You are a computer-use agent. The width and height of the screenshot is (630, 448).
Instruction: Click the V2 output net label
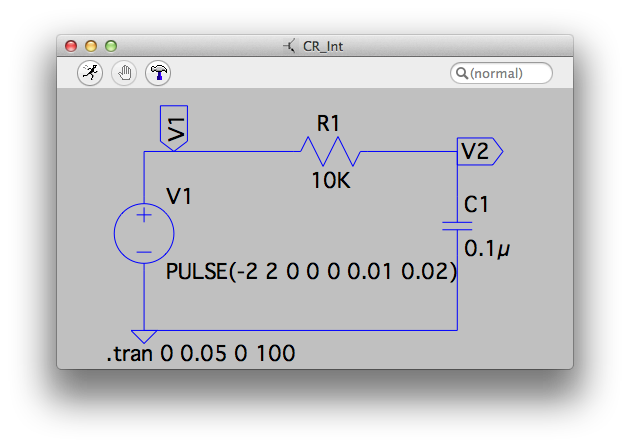(479, 152)
